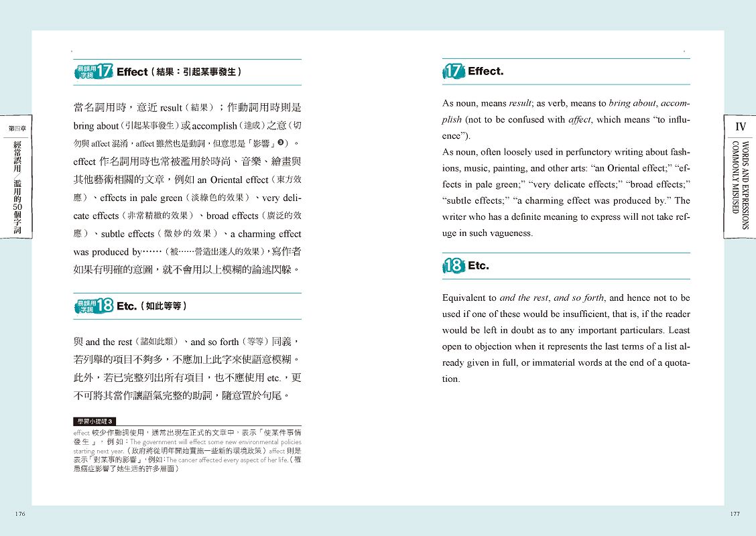
Task: Click vertical text 'WORDS AND EXPRESSIONS COMMONLY MISUSED'
Action: (740, 185)
